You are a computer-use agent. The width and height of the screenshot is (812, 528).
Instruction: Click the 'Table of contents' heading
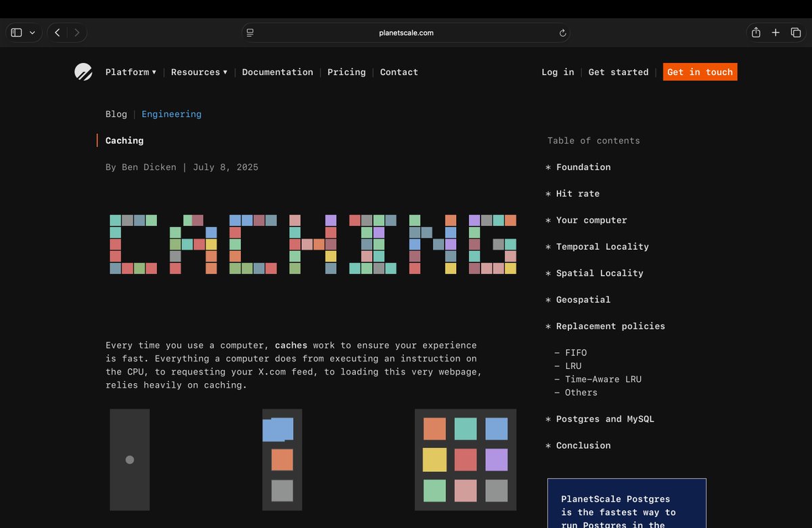click(x=593, y=140)
